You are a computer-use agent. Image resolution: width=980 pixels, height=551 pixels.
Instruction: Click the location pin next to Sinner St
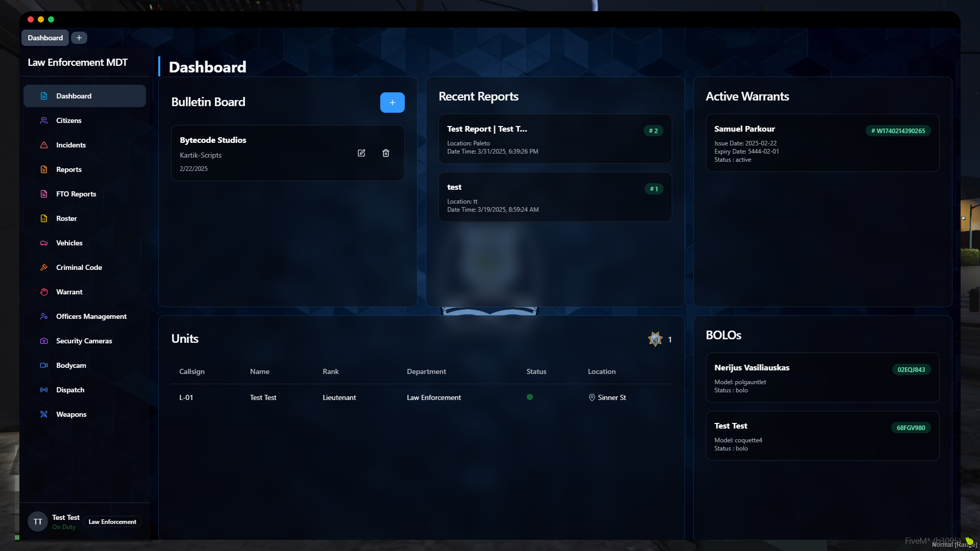pos(592,397)
